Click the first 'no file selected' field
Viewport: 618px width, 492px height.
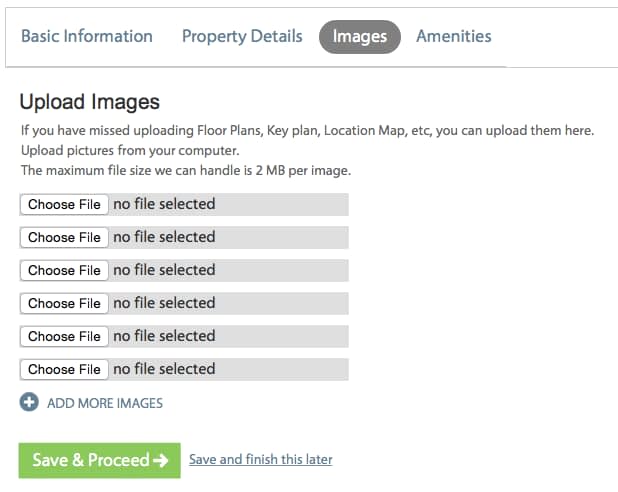pyautogui.click(x=184, y=205)
